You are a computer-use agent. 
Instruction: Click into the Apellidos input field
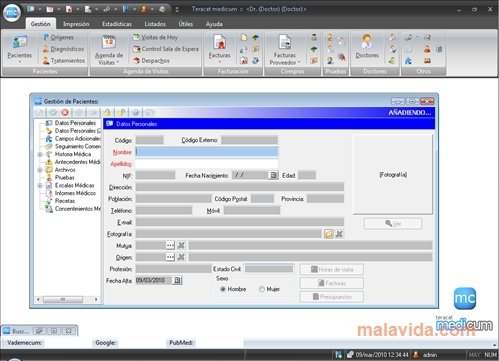[207, 164]
